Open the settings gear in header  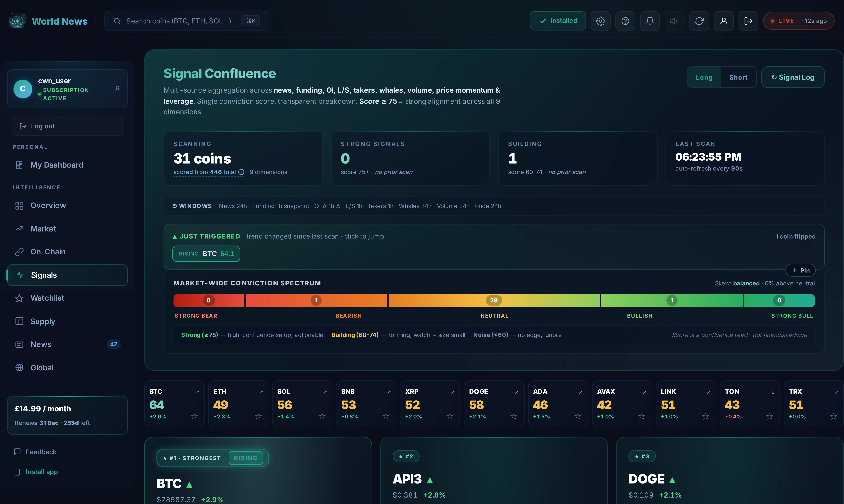click(x=600, y=21)
